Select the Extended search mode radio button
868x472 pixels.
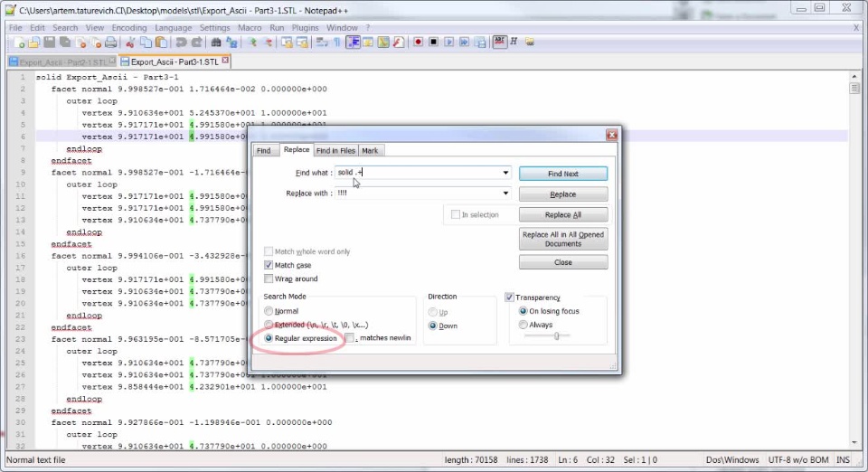pos(269,325)
